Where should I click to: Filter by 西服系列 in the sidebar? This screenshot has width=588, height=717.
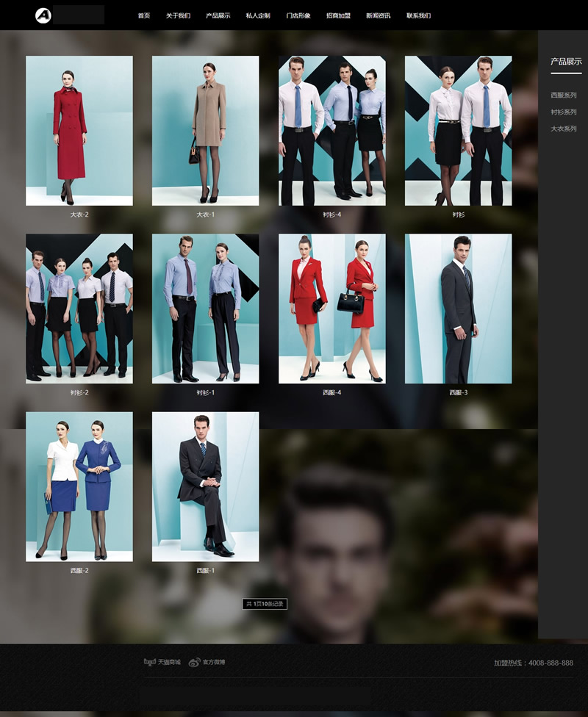(x=563, y=95)
